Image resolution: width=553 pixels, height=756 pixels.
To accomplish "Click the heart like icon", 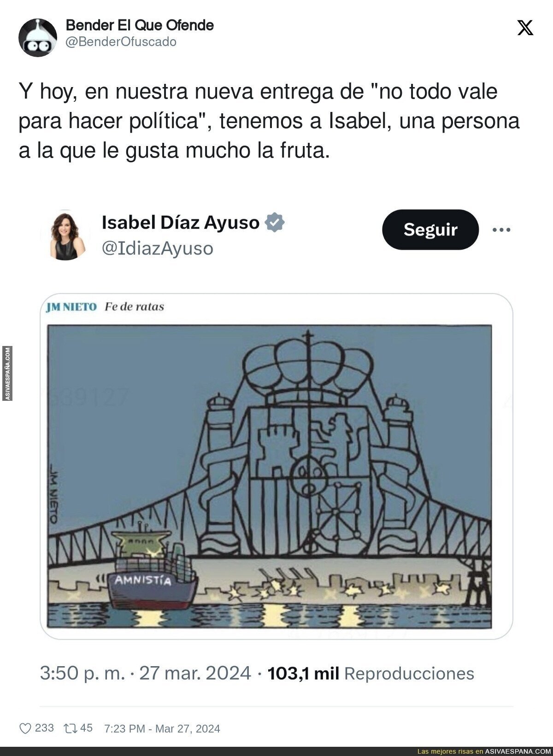I will coord(25,728).
